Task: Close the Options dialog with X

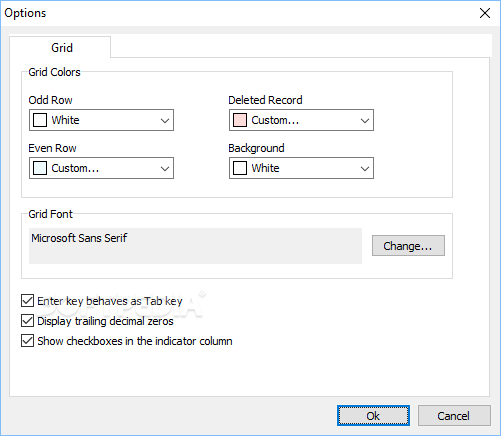Action: [x=485, y=13]
